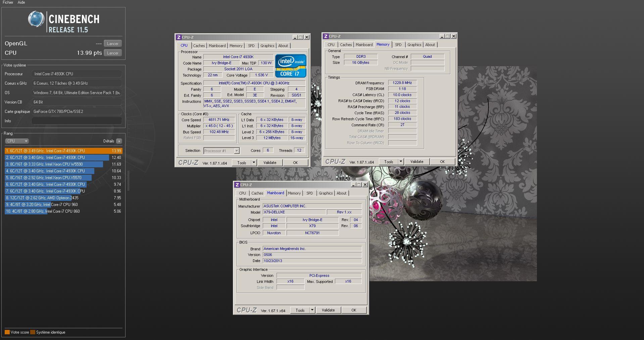The width and height of the screenshot is (644, 340).
Task: Minimize the Memory CPU-Z window
Action: point(442,36)
